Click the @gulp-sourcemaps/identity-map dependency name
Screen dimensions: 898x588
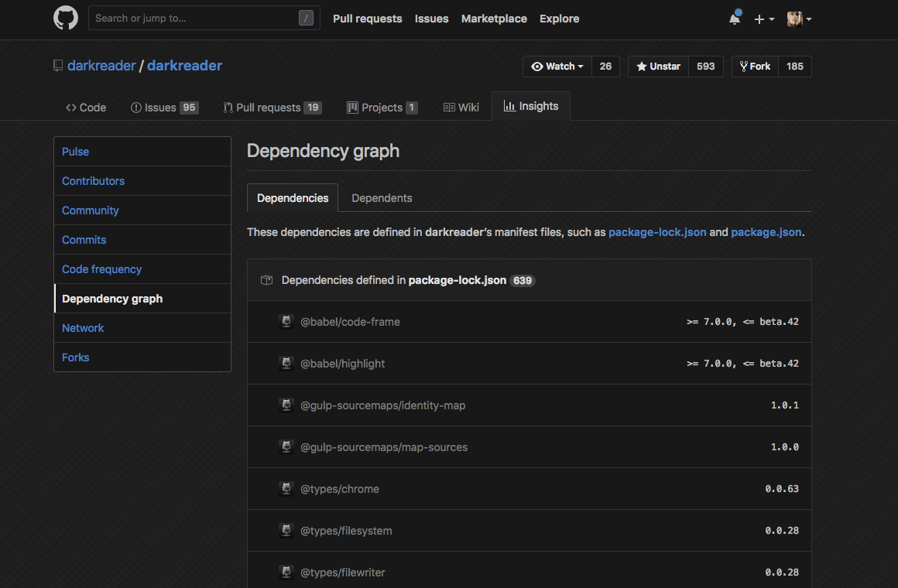coord(383,405)
